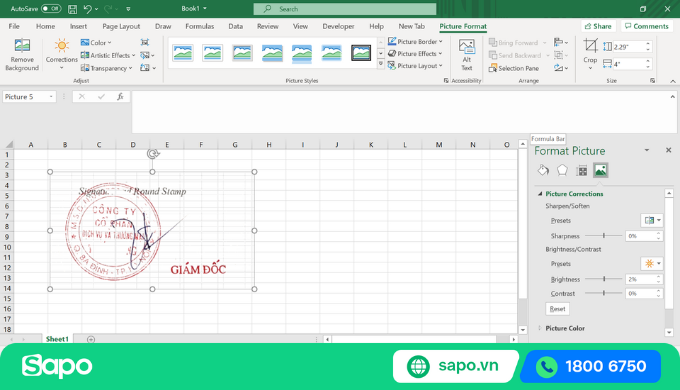Image resolution: width=680 pixels, height=390 pixels.
Task: Switch to the Insert tab
Action: click(78, 26)
